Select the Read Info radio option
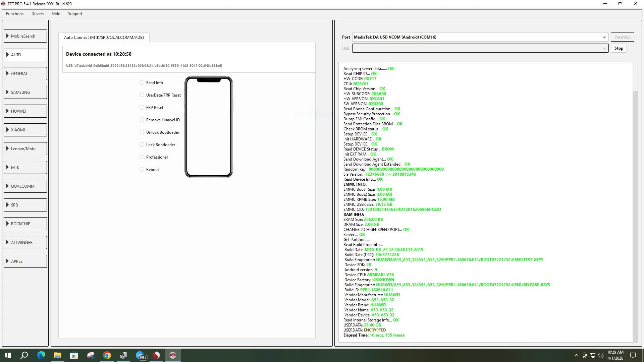The width and height of the screenshot is (644, 362). pyautogui.click(x=142, y=82)
